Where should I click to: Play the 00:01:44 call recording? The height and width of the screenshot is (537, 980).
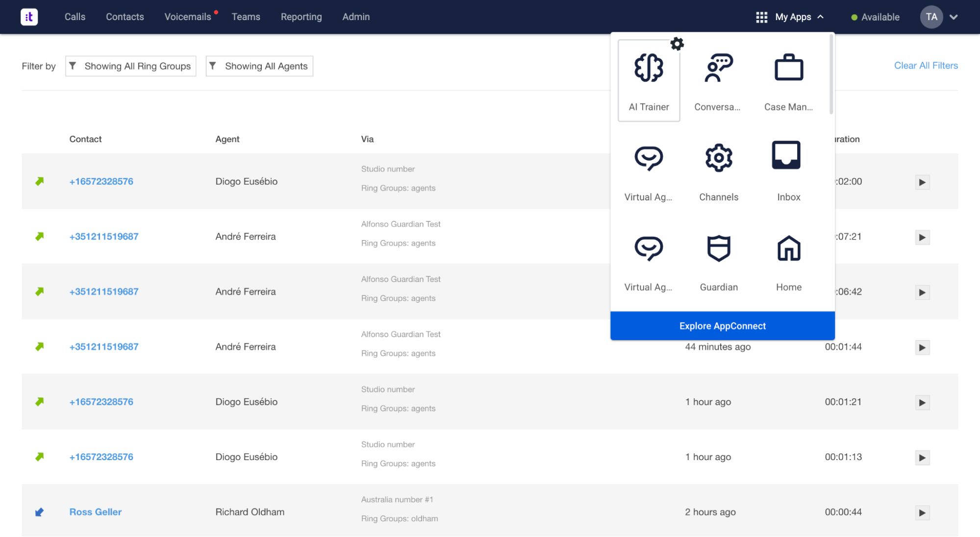coord(922,347)
